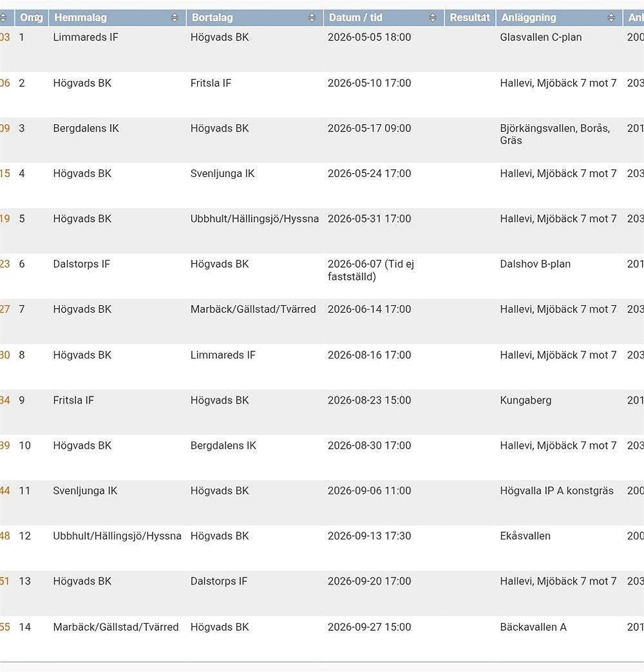Open match link ending 55 for round 14

tap(5, 627)
